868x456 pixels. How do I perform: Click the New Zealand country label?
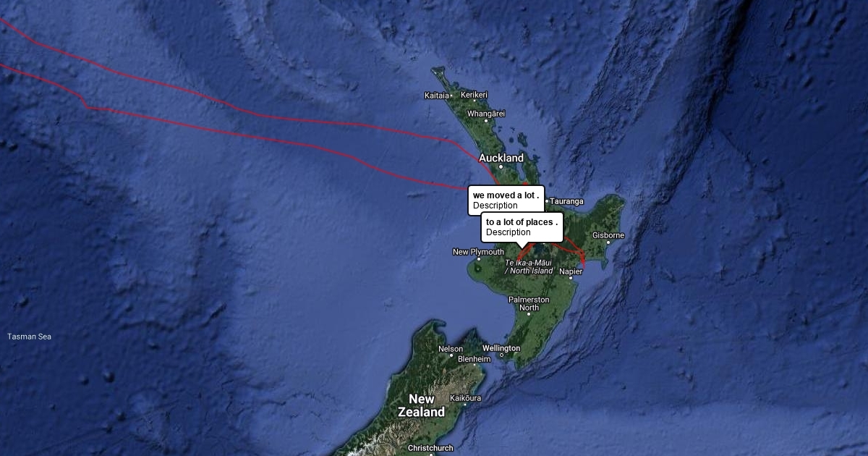422,406
